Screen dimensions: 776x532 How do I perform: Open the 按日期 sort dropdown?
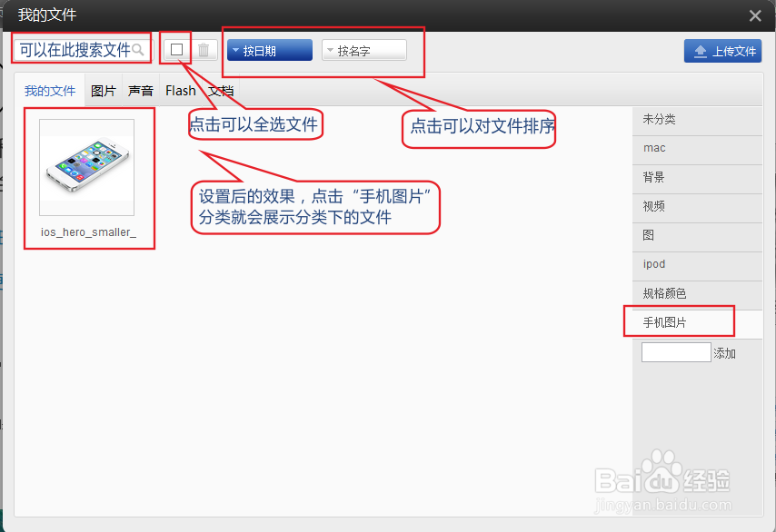[x=270, y=51]
